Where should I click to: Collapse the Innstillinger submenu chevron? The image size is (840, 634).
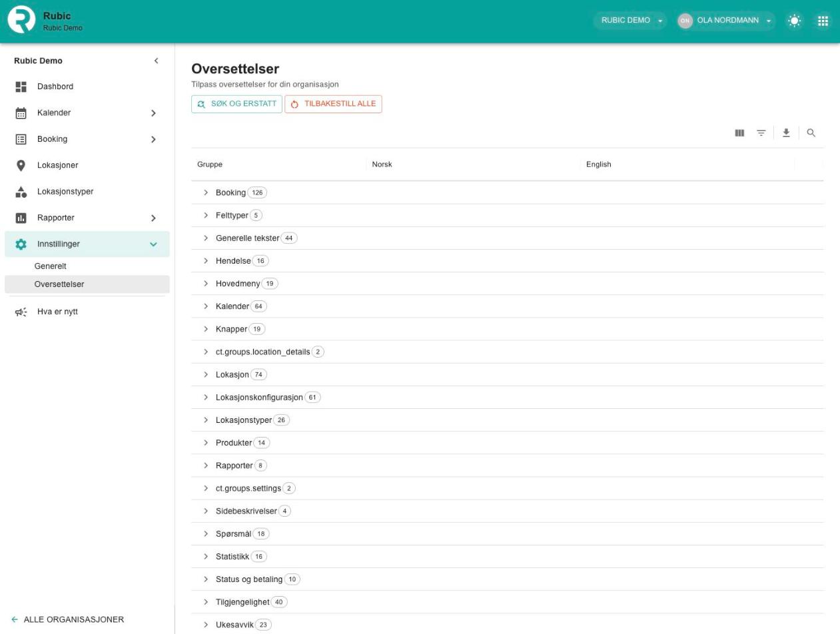(x=153, y=244)
